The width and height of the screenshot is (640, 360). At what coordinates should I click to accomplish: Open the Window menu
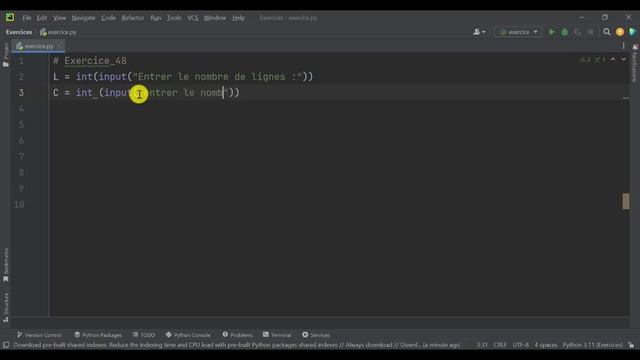pyautogui.click(x=215, y=18)
